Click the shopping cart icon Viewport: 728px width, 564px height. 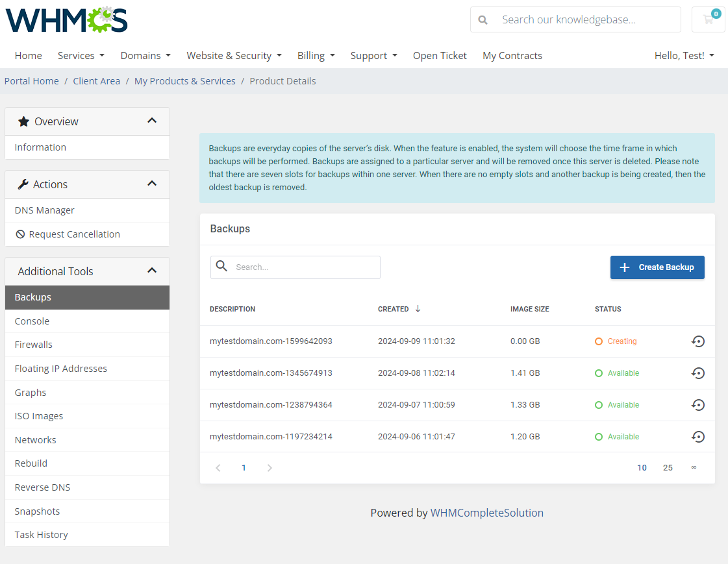(x=708, y=19)
